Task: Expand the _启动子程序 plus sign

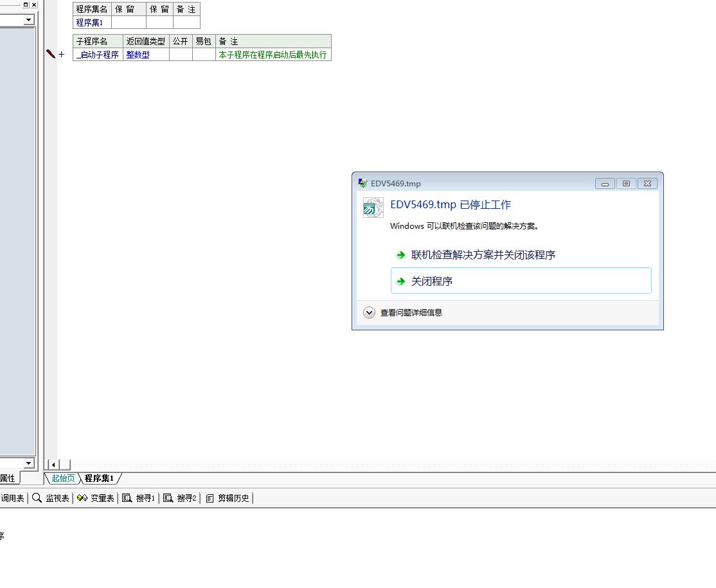Action: pos(62,55)
